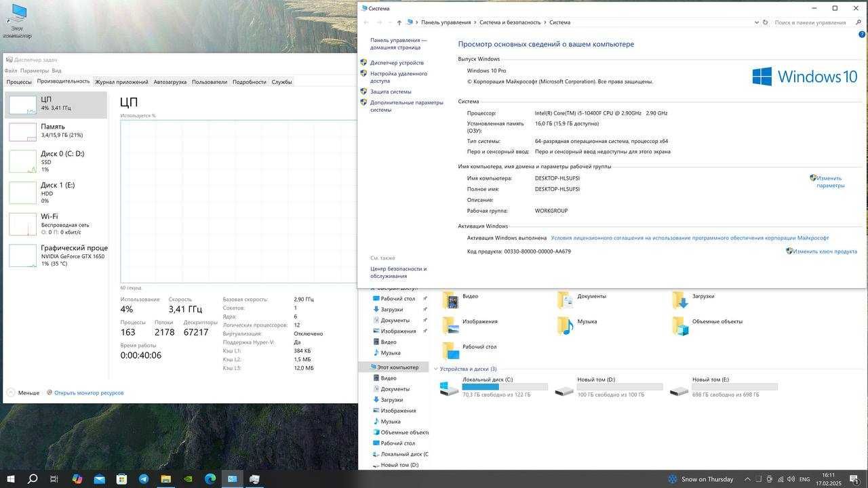Show hidden tray icons chevron
Image resolution: width=868 pixels, height=488 pixels.
tap(747, 479)
